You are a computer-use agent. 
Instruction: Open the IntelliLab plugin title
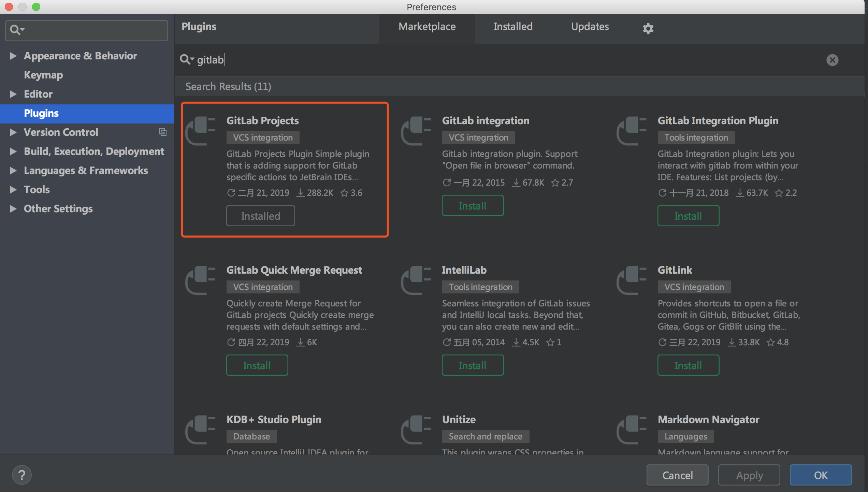click(464, 270)
